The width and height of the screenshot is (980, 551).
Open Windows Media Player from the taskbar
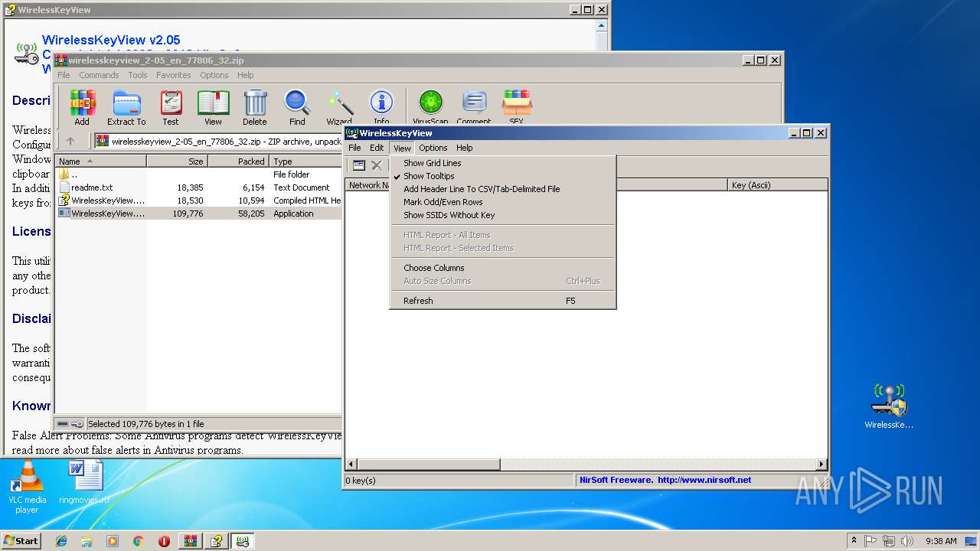pyautogui.click(x=113, y=541)
